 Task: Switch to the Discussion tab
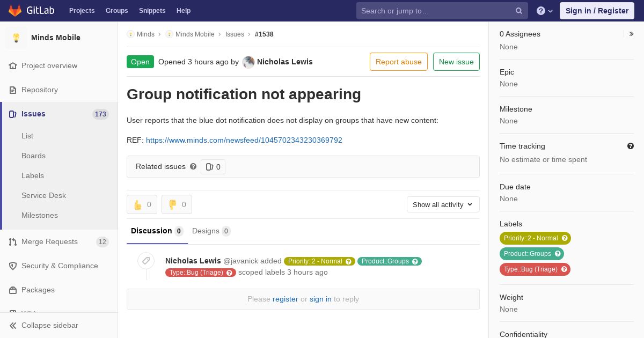click(157, 231)
